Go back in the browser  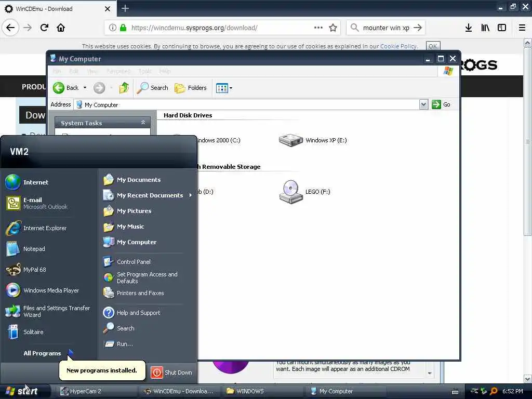pos(10,28)
